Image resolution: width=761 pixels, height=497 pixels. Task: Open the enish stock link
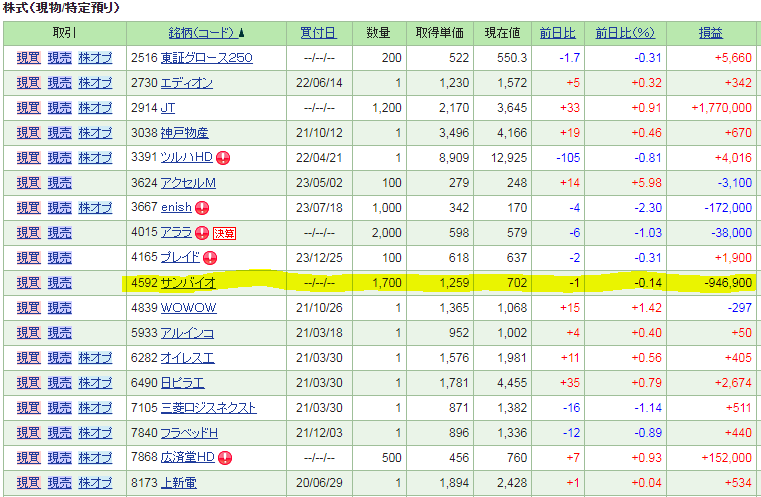[176, 208]
